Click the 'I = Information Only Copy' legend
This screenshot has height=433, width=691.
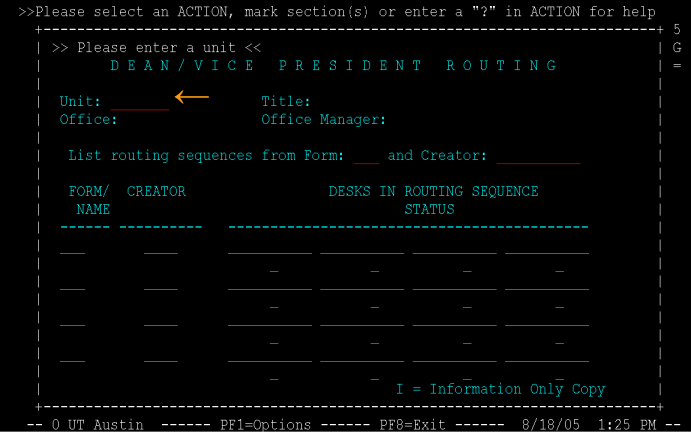click(501, 389)
